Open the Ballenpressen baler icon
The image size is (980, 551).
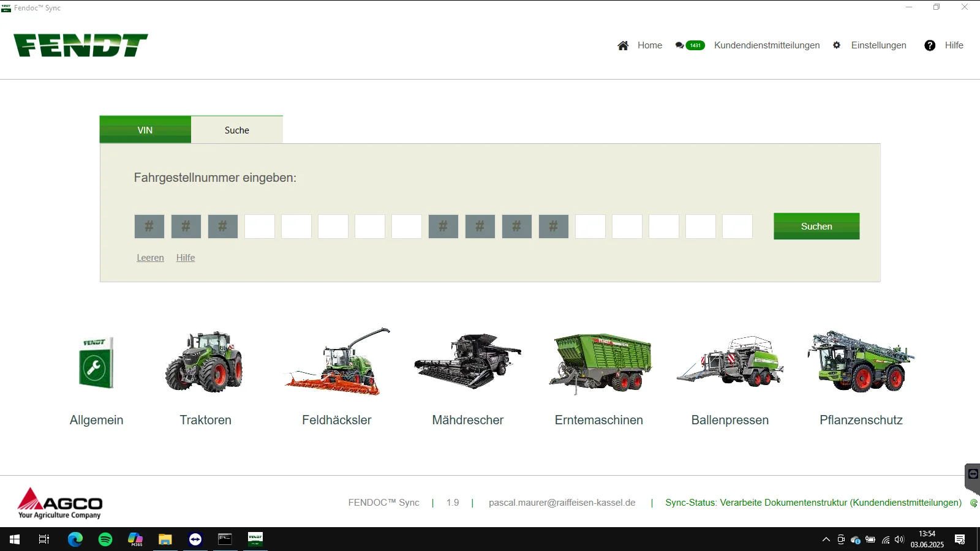point(729,362)
